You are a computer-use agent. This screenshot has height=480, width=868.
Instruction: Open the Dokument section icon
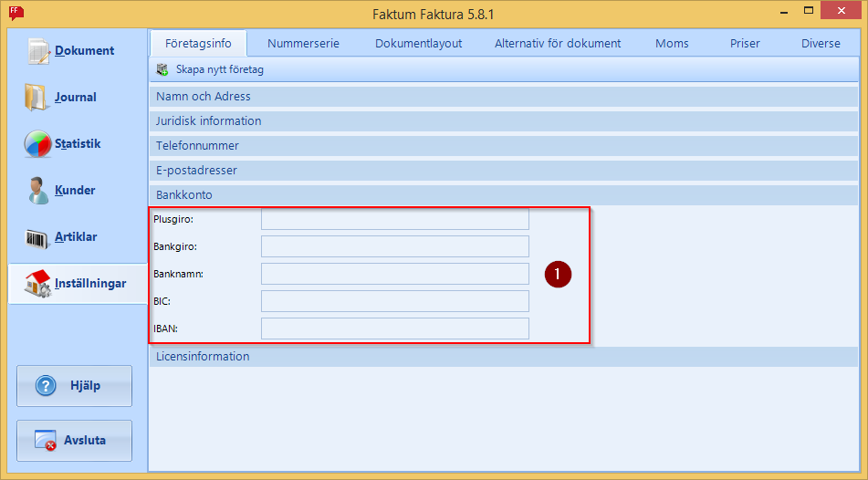pyautogui.click(x=38, y=51)
